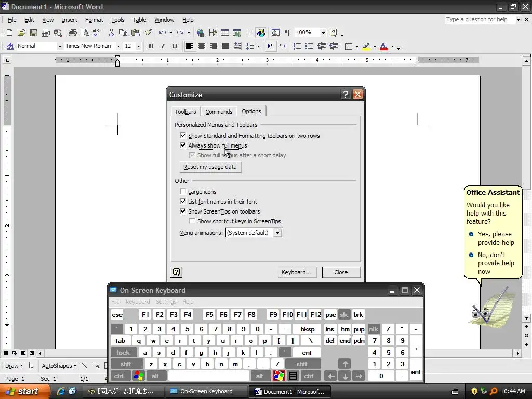This screenshot has height=399, width=532.
Task: Switch to the Commands tab
Action: tap(219, 112)
